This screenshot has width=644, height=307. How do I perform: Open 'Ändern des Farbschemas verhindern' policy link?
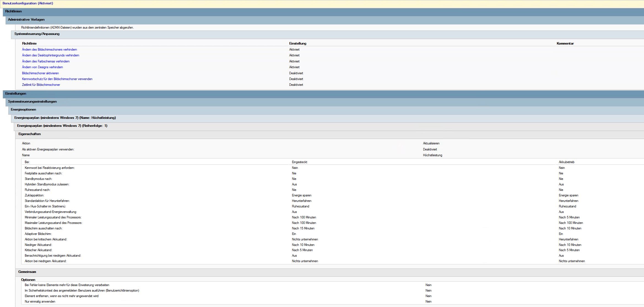coord(46,61)
